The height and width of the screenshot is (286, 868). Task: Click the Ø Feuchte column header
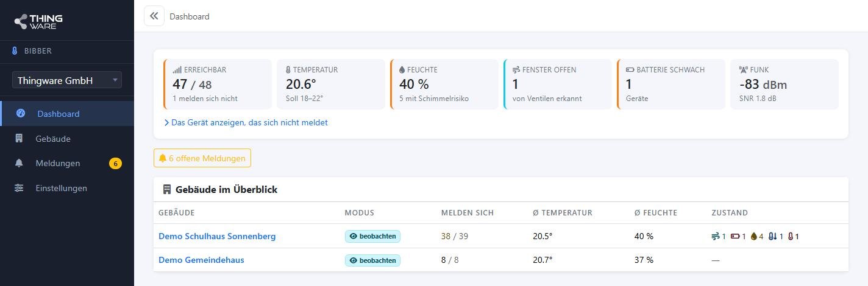pyautogui.click(x=656, y=213)
